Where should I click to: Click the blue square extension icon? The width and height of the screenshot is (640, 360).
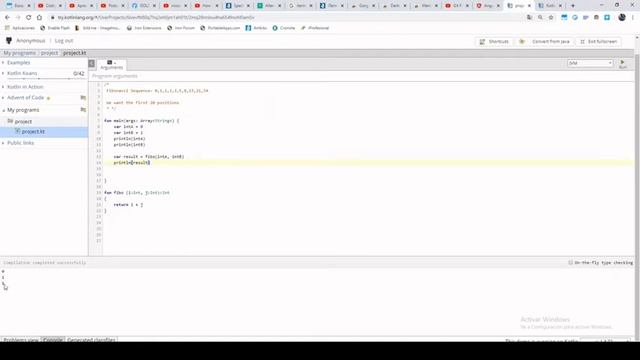click(x=607, y=18)
